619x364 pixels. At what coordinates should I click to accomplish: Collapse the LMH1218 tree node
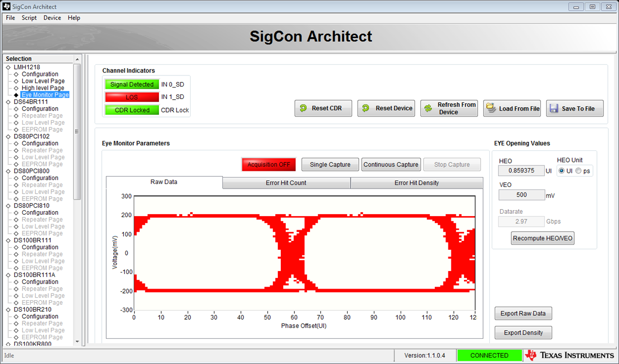[x=8, y=67]
